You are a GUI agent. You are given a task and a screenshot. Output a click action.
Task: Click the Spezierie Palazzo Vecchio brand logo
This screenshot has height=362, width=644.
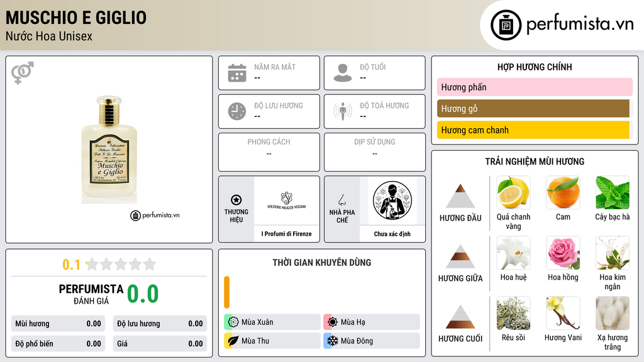(287, 200)
